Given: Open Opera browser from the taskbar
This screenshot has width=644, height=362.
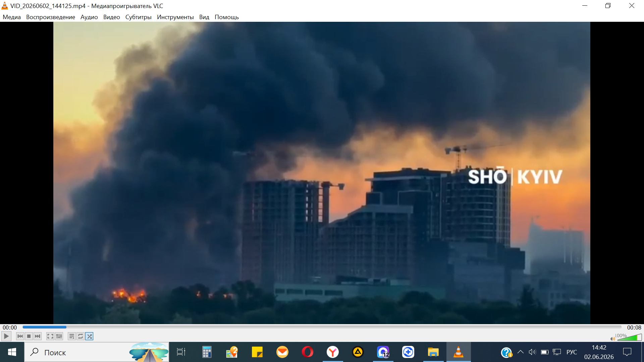Looking at the screenshot, I should click(x=307, y=352).
